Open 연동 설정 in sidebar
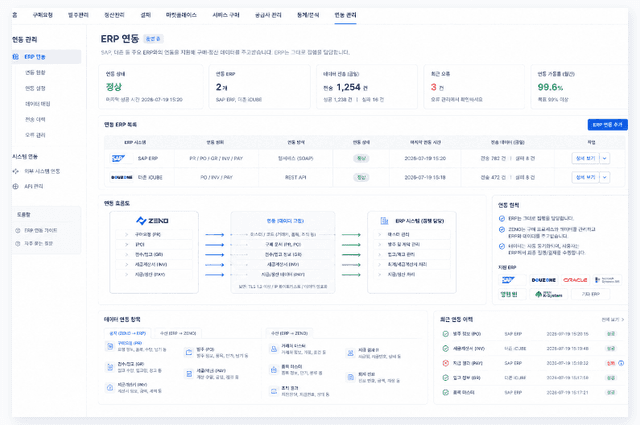The image size is (640, 425). click(x=36, y=89)
